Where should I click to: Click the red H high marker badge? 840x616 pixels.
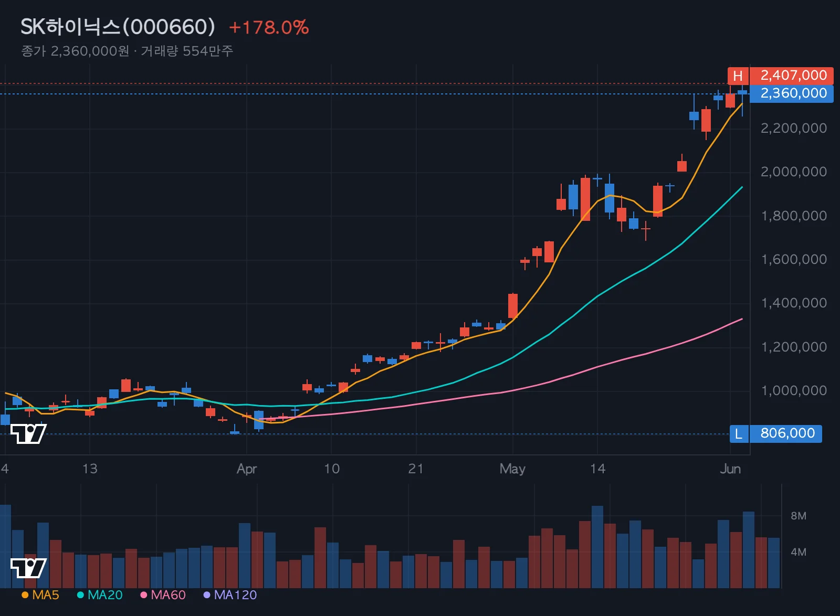(x=738, y=76)
